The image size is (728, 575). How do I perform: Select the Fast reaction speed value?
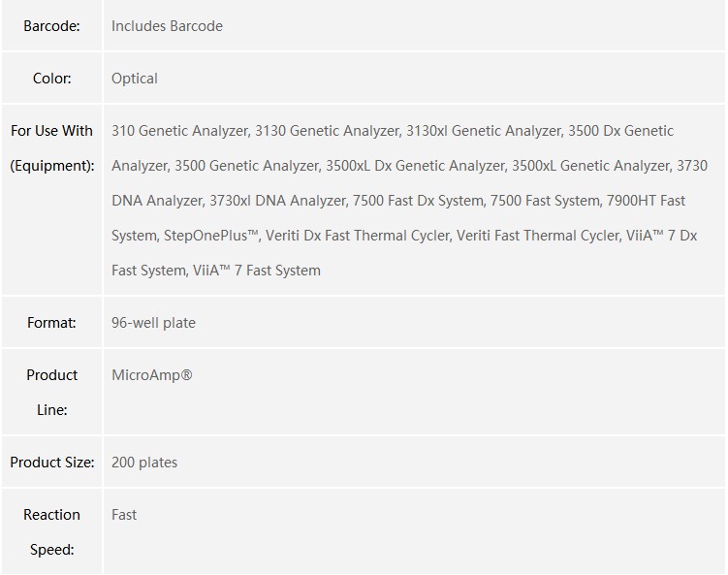[x=124, y=515]
